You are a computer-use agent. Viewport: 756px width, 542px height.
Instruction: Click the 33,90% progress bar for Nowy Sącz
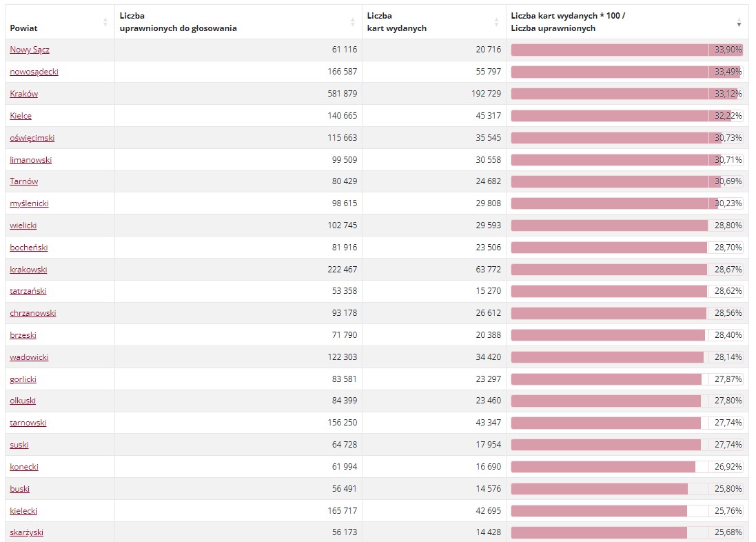627,50
